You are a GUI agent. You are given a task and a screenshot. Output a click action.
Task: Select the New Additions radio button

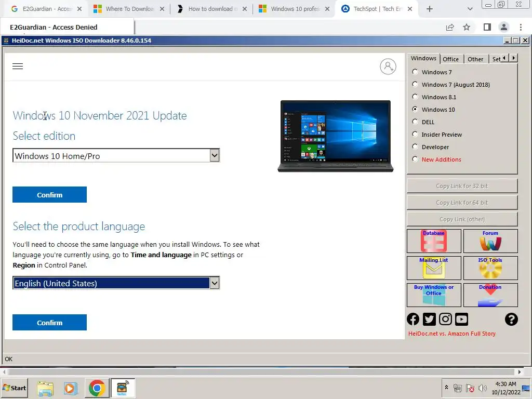click(x=415, y=159)
